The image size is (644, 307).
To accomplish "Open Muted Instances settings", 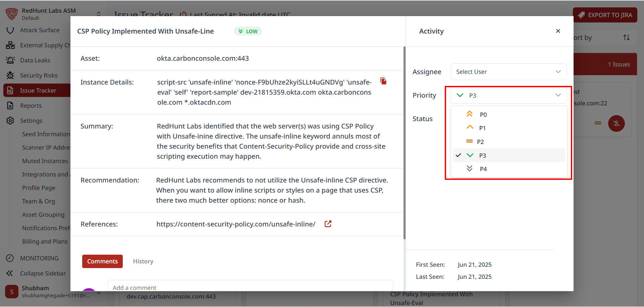I will (x=45, y=161).
